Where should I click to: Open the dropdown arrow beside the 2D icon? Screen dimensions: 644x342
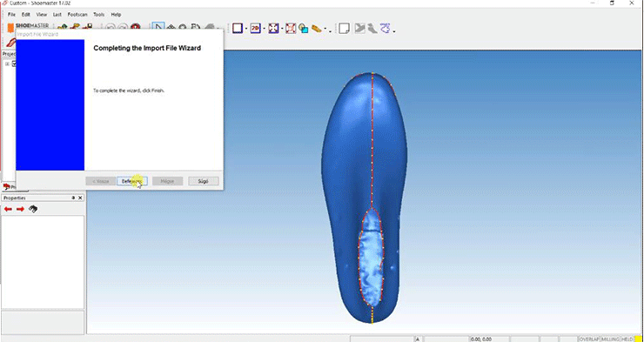click(x=264, y=29)
